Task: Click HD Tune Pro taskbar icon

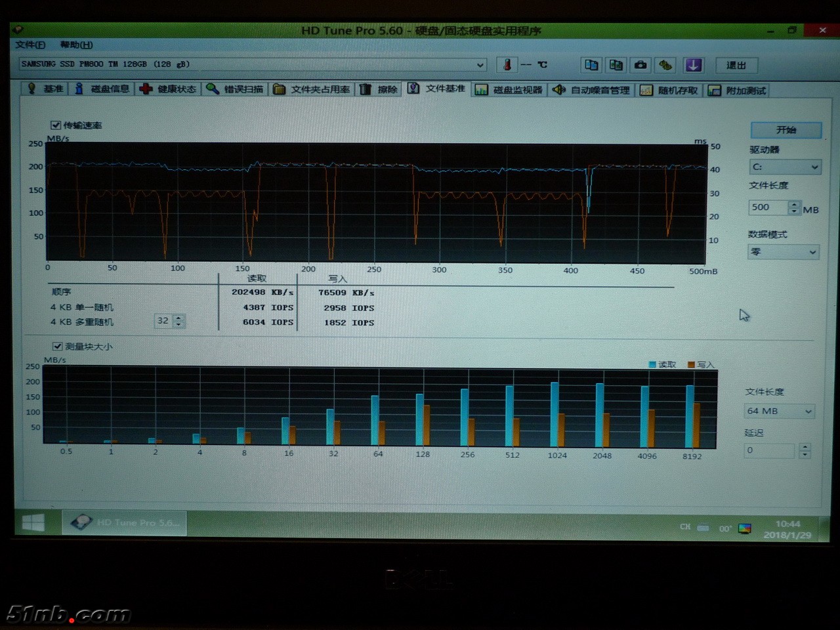Action: tap(125, 522)
